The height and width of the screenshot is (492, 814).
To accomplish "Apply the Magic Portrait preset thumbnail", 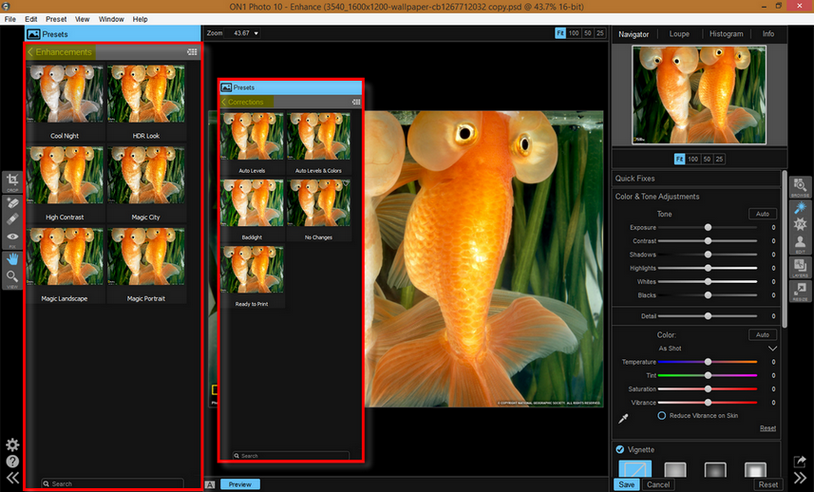I will tap(146, 256).
